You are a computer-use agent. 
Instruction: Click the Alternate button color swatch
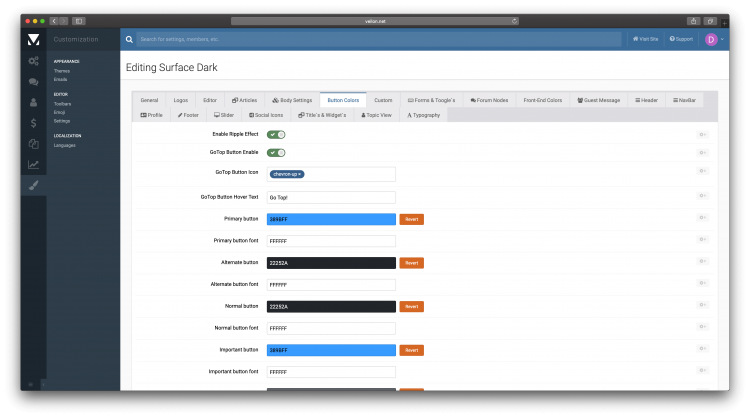(331, 263)
